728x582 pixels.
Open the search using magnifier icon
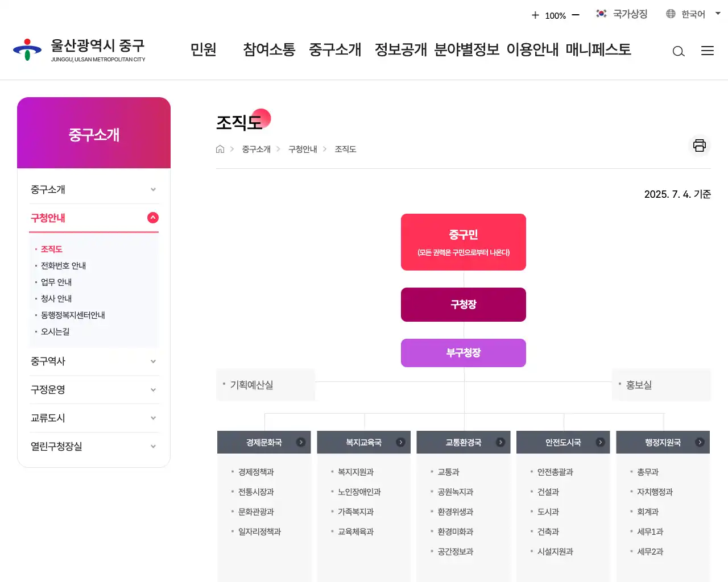tap(679, 51)
